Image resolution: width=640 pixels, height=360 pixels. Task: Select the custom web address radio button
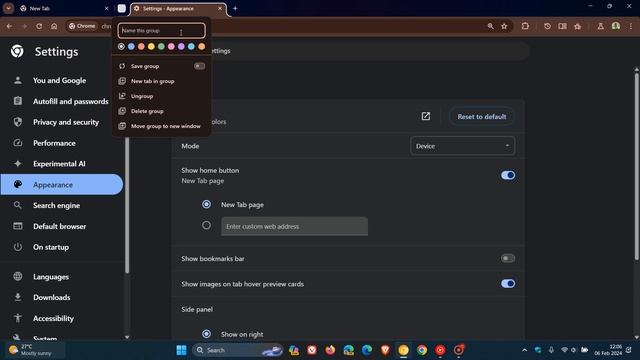(x=207, y=225)
